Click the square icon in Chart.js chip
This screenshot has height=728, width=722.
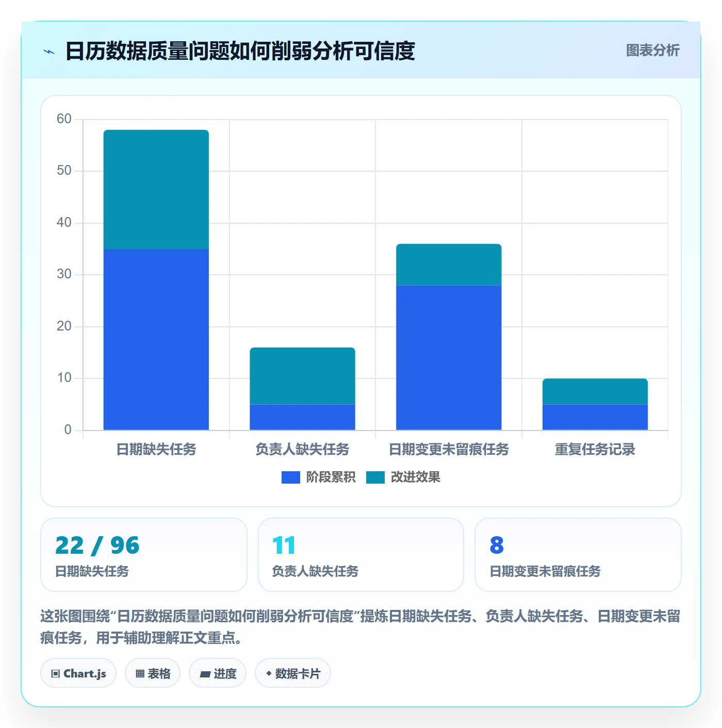pyautogui.click(x=56, y=674)
